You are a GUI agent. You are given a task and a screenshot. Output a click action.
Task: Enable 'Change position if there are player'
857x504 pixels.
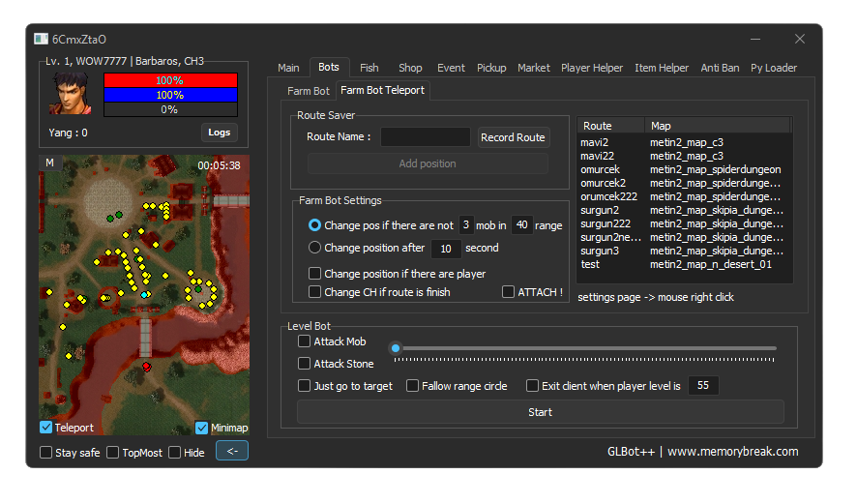314,274
